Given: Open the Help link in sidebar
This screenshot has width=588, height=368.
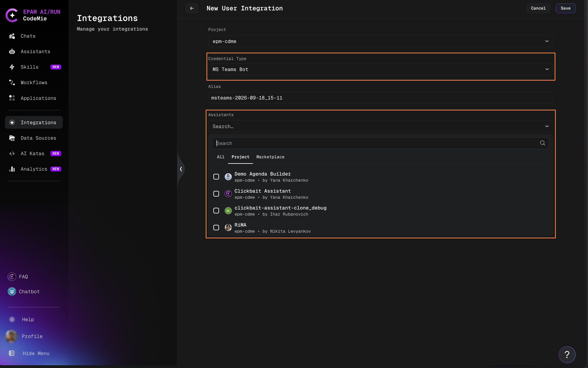Looking at the screenshot, I should click(28, 319).
